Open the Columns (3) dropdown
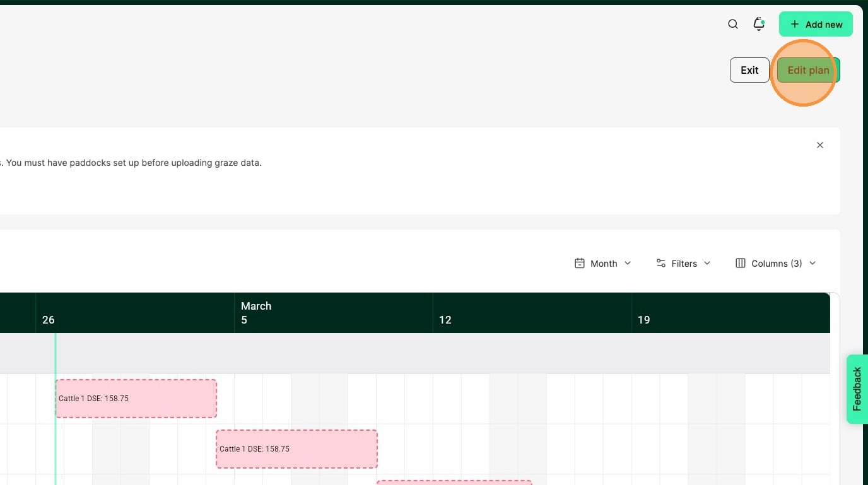Screen dimensions: 868x485 click(x=776, y=264)
